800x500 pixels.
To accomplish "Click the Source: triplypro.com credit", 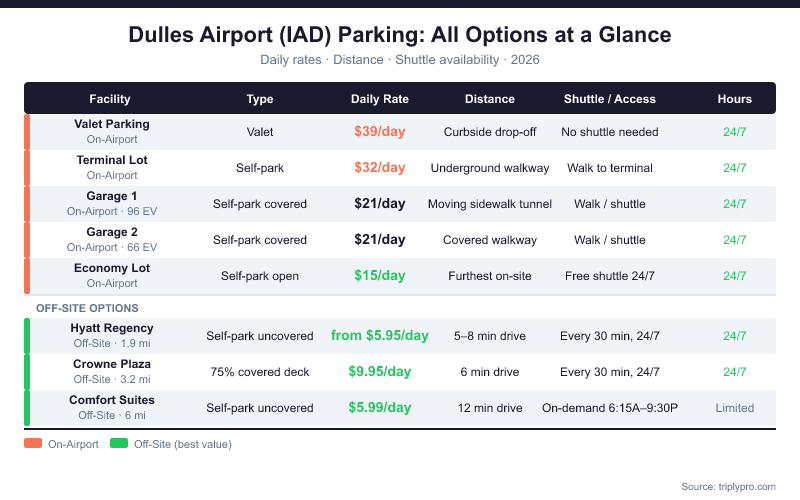I will tap(728, 486).
